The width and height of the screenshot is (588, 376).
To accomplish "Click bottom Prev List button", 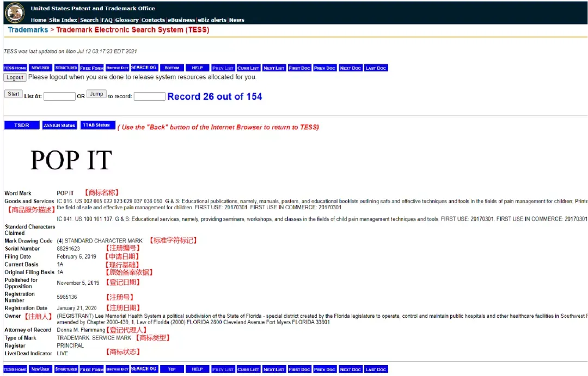I will (223, 369).
